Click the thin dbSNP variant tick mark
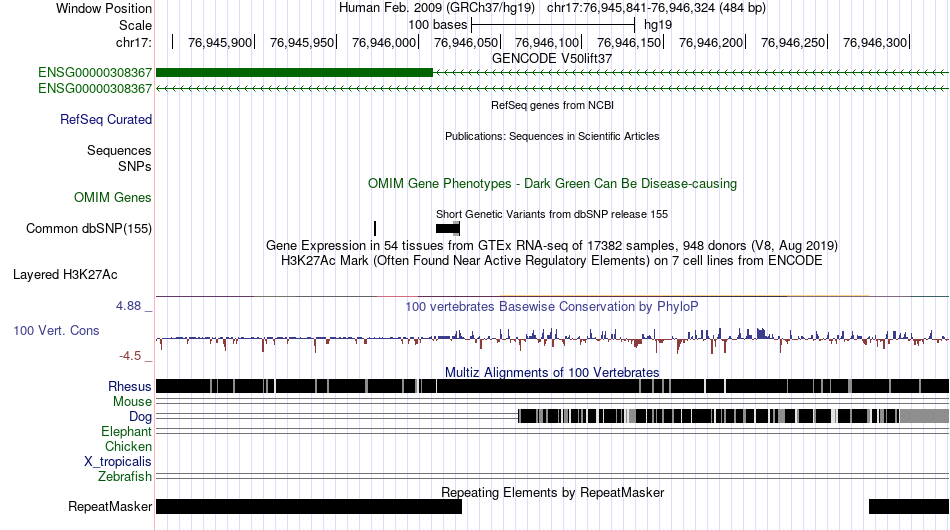 click(375, 228)
